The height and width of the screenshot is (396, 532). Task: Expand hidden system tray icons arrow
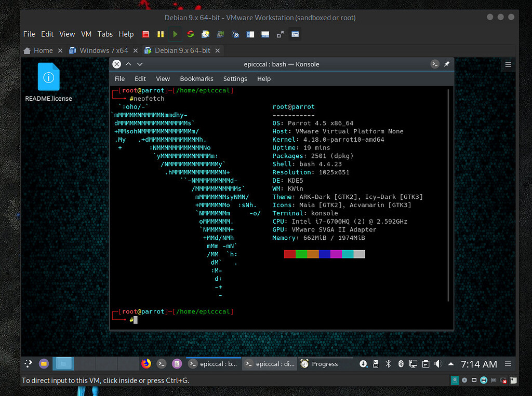coord(450,364)
